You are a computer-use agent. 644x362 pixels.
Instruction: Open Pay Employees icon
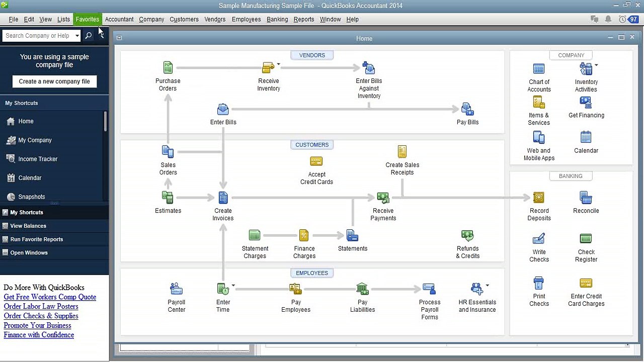[x=296, y=289]
